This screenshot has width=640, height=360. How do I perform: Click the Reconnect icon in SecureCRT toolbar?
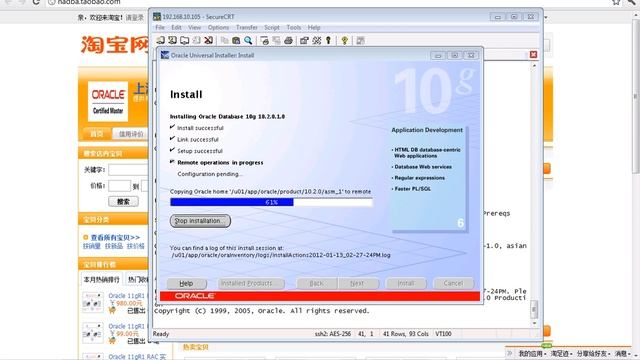pyautogui.click(x=196, y=40)
